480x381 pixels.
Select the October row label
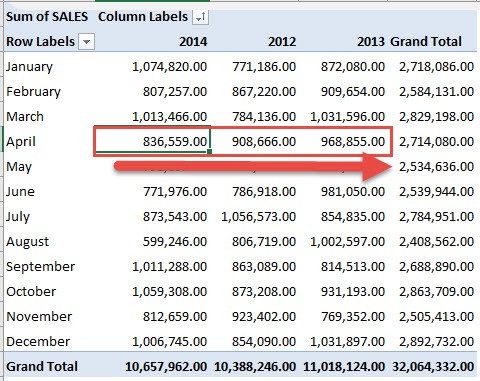(x=31, y=292)
